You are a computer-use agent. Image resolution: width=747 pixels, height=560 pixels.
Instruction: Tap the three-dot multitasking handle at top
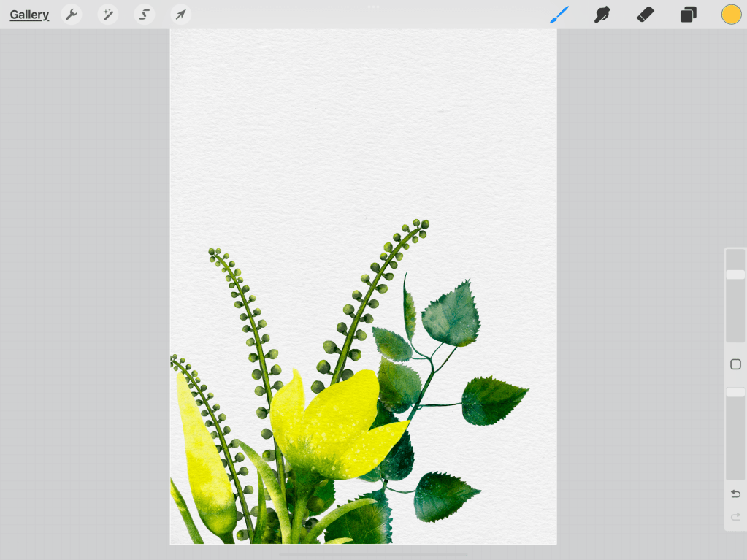pos(373,7)
